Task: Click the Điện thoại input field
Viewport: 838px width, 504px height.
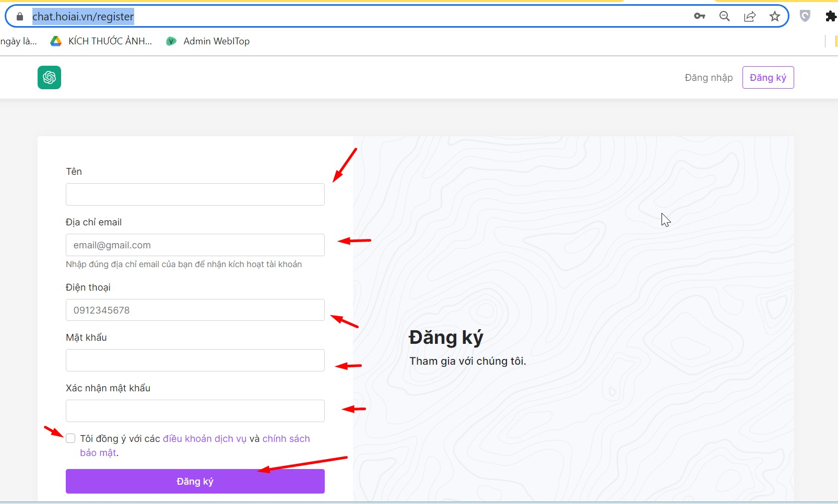Action: click(x=195, y=310)
